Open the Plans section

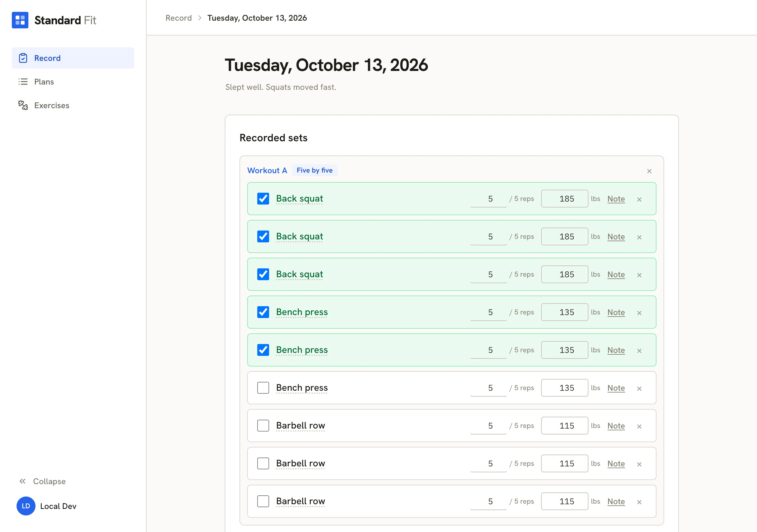tap(73, 82)
